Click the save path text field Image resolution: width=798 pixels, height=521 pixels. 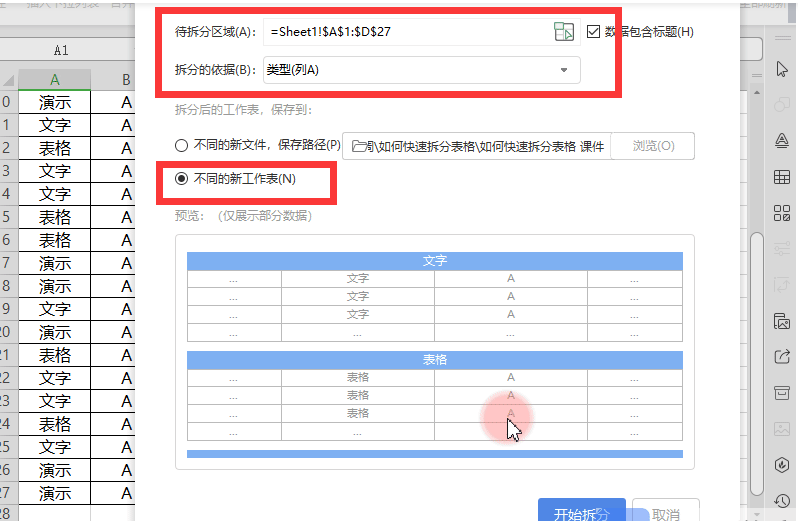click(x=477, y=146)
